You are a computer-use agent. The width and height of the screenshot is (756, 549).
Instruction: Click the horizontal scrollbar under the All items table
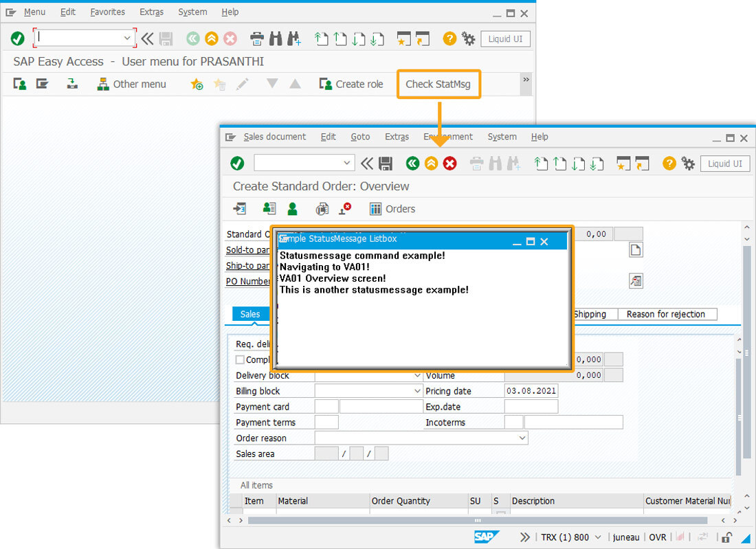pos(478,521)
